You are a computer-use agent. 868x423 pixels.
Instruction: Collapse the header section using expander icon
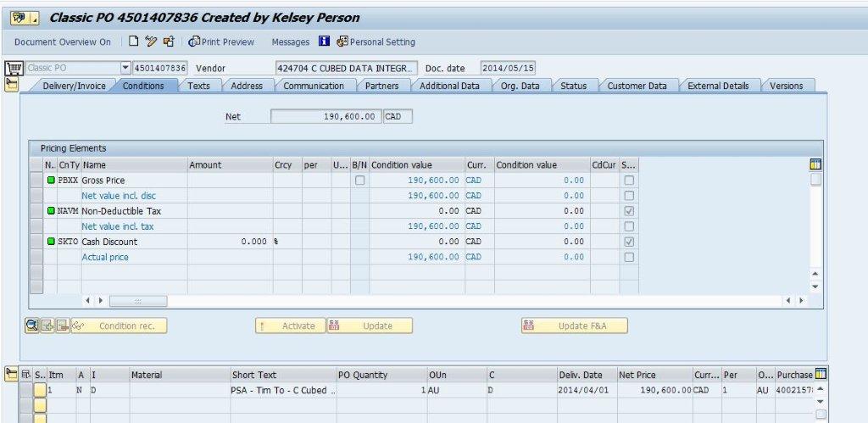coord(12,83)
